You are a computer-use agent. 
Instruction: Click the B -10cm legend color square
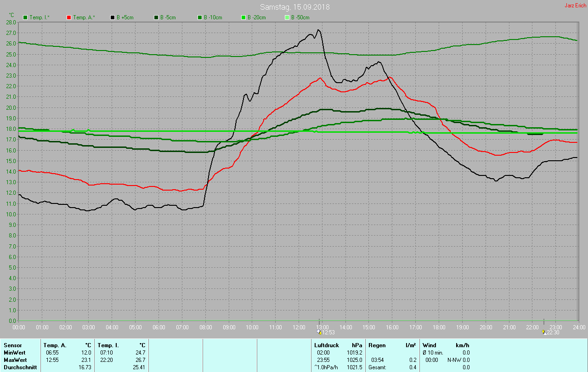coord(200,17)
